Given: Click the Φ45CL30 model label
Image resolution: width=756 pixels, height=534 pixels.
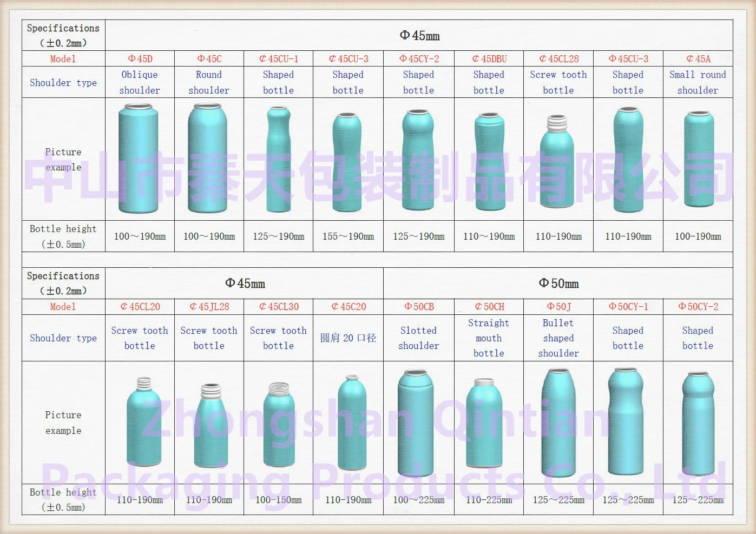Looking at the screenshot, I should [278, 307].
